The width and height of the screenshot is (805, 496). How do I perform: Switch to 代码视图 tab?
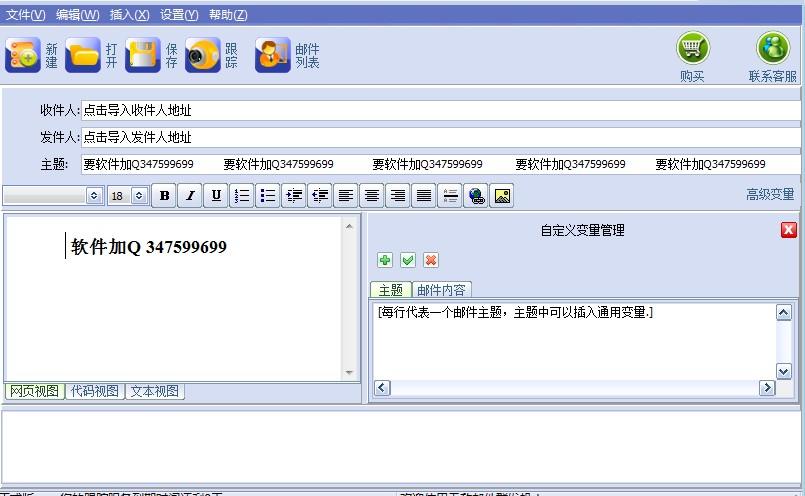pos(95,391)
